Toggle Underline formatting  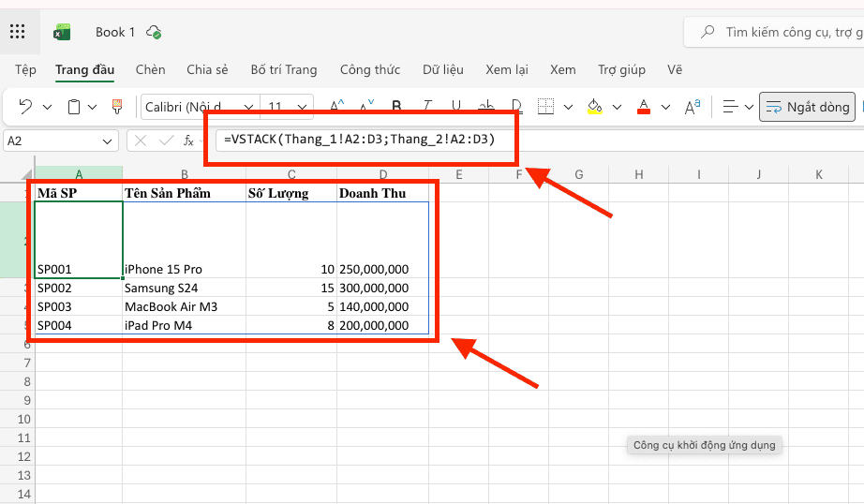[456, 106]
